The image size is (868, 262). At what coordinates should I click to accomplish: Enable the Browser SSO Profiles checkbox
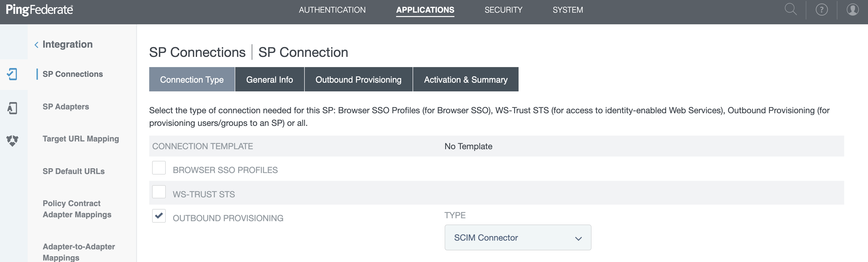tap(159, 168)
